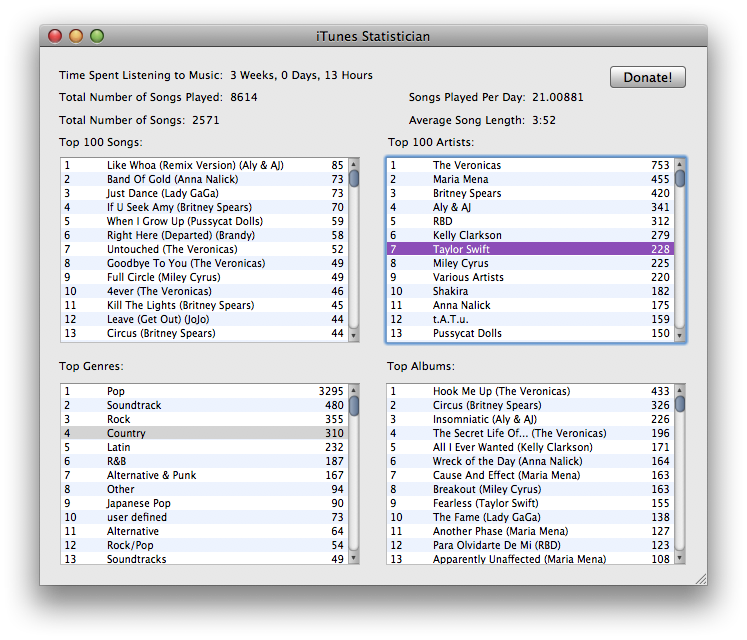
Task: Select song Full Circle (Miley Cyrus)
Action: 205,277
